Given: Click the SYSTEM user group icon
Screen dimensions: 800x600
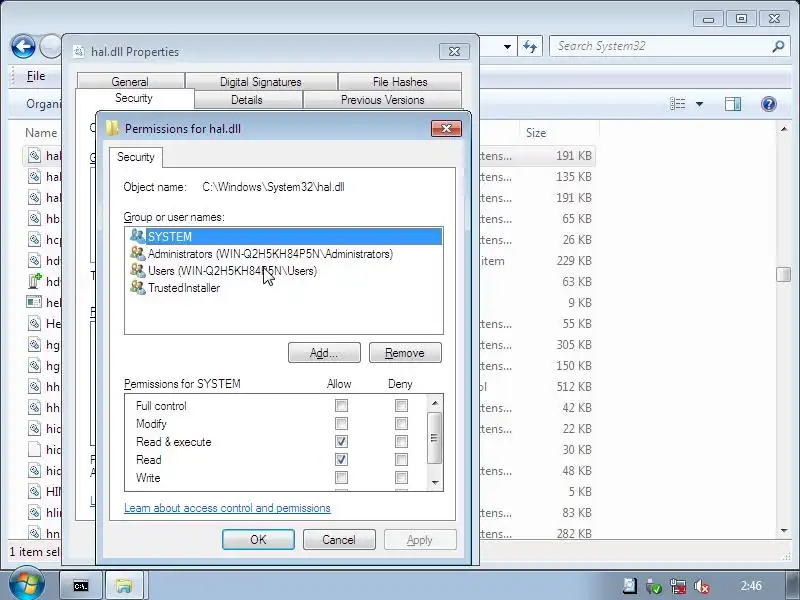Looking at the screenshot, I should tap(137, 236).
